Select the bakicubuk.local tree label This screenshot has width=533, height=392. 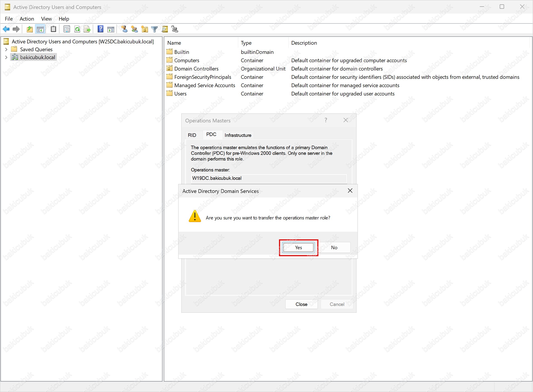point(37,57)
